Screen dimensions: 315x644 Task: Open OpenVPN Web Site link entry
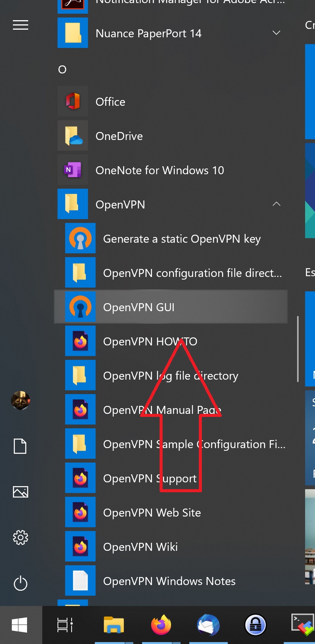coord(152,513)
